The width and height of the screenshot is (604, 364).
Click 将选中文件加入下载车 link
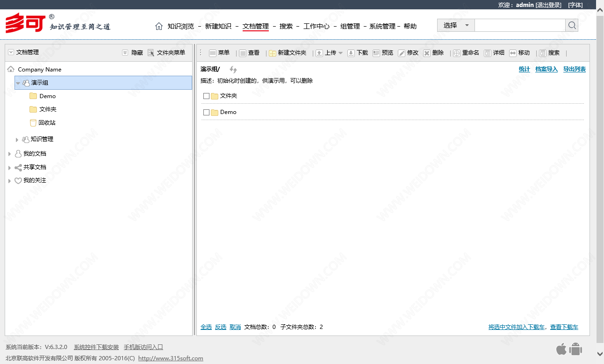coord(517,327)
